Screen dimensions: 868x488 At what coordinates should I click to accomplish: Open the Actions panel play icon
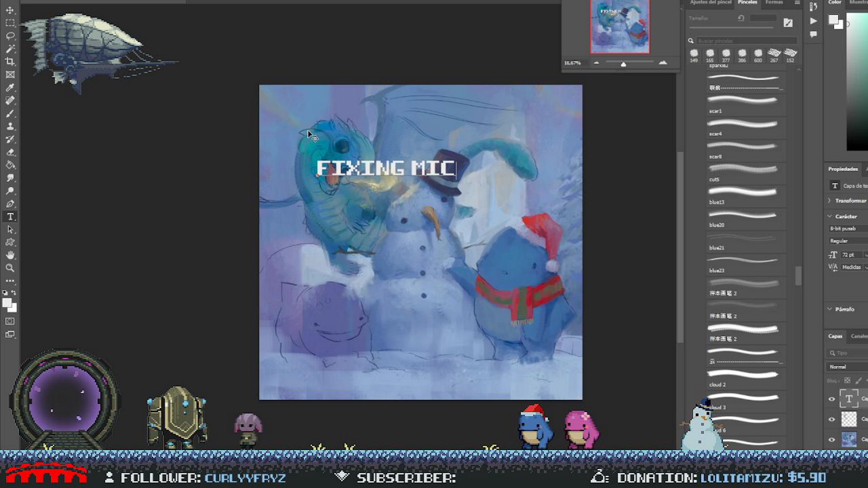pyautogui.click(x=813, y=21)
